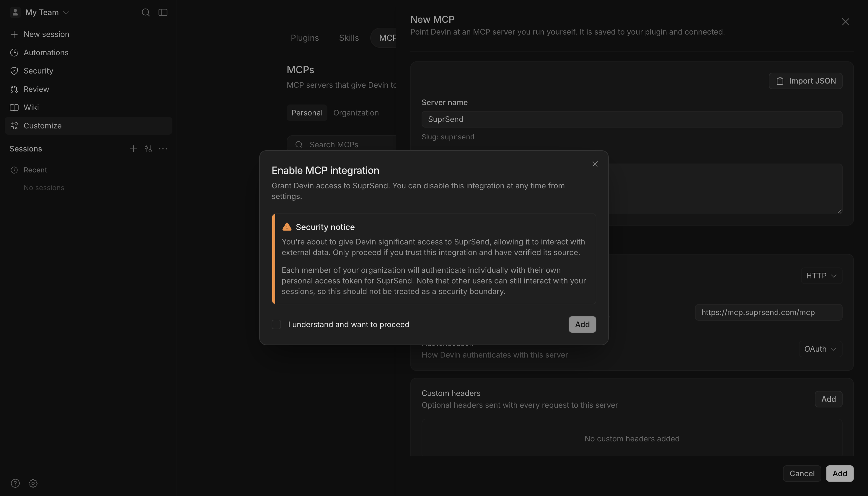Screen dimensions: 868x496
Task: Click the My Team avatar icon
Action: tap(15, 12)
